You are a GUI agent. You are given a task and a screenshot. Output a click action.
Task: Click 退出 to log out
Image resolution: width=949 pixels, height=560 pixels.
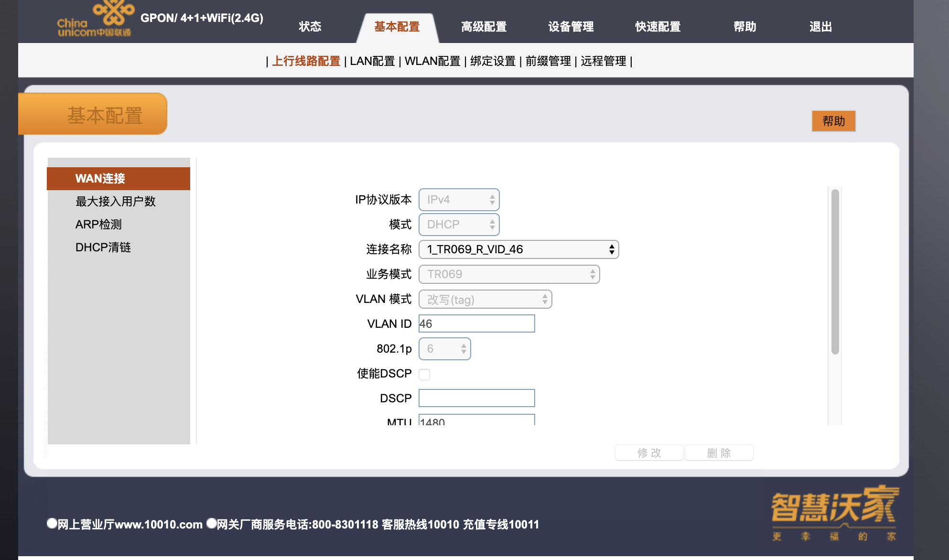pyautogui.click(x=821, y=27)
